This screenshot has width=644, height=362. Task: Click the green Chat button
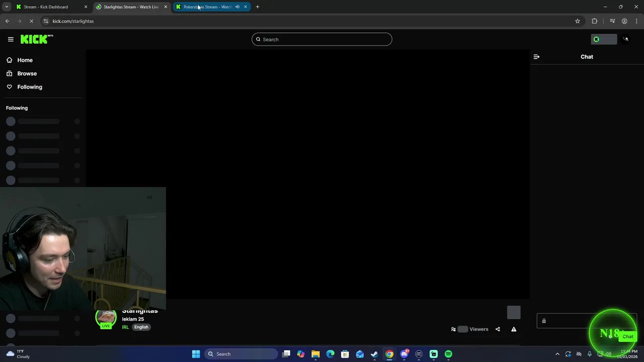[627, 336]
